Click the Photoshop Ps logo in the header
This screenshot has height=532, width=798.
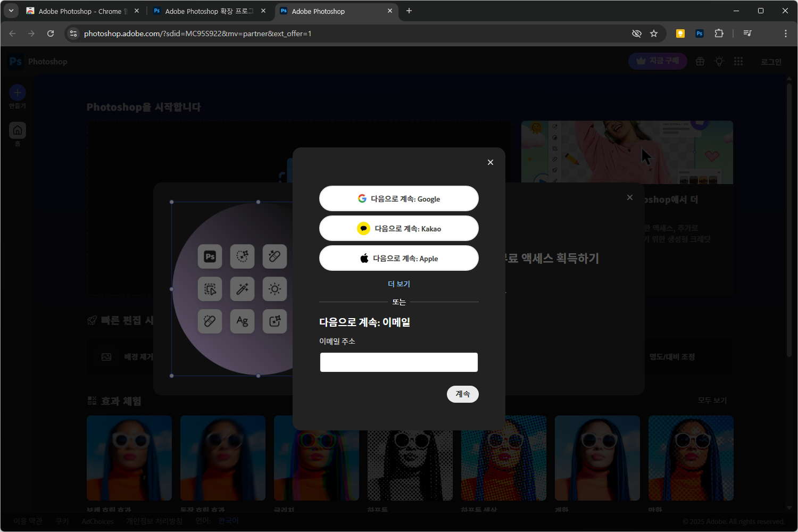point(16,62)
